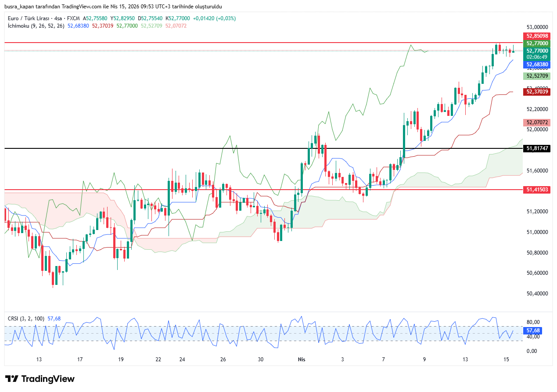Click the 50,40000 price scale value
This screenshot has width=557, height=392.
point(537,293)
